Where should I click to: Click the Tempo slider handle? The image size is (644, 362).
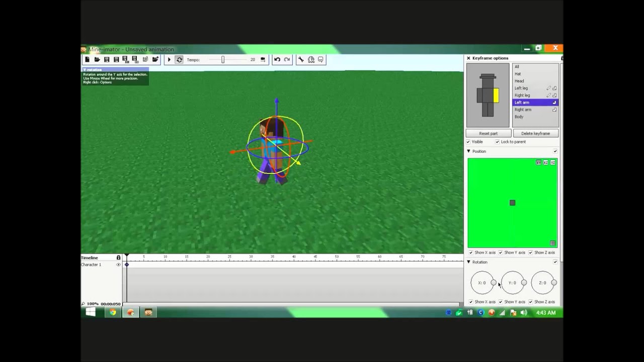tap(223, 59)
